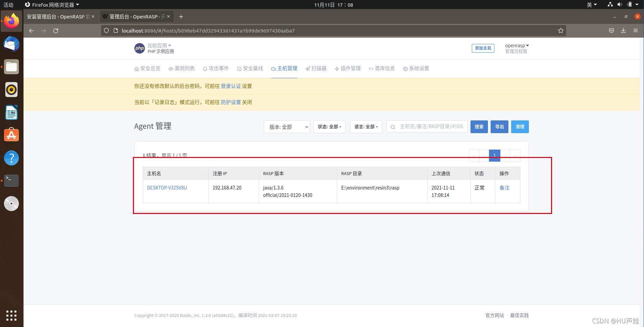Select the 漏洞列表 vulnerability list icon
This screenshot has height=327, width=644.
point(182,68)
